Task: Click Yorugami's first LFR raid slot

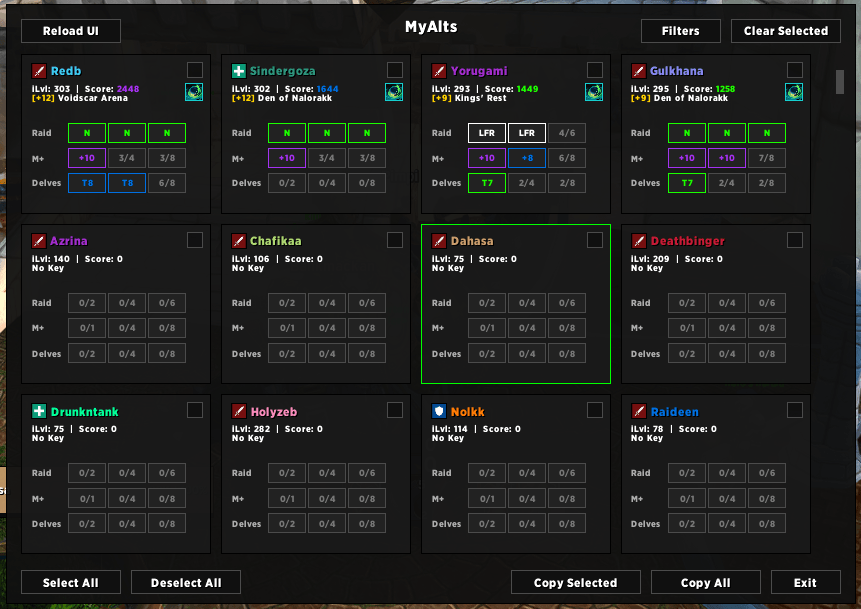Action: pyautogui.click(x=487, y=133)
